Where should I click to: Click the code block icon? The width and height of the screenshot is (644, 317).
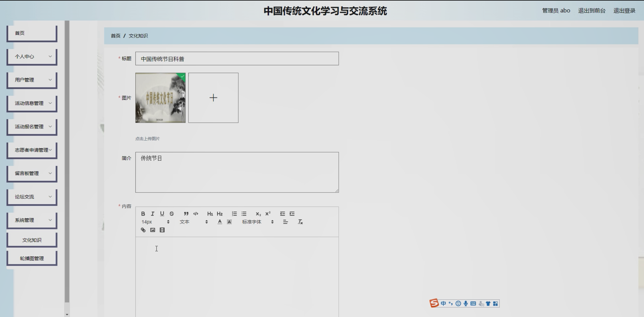(196, 214)
